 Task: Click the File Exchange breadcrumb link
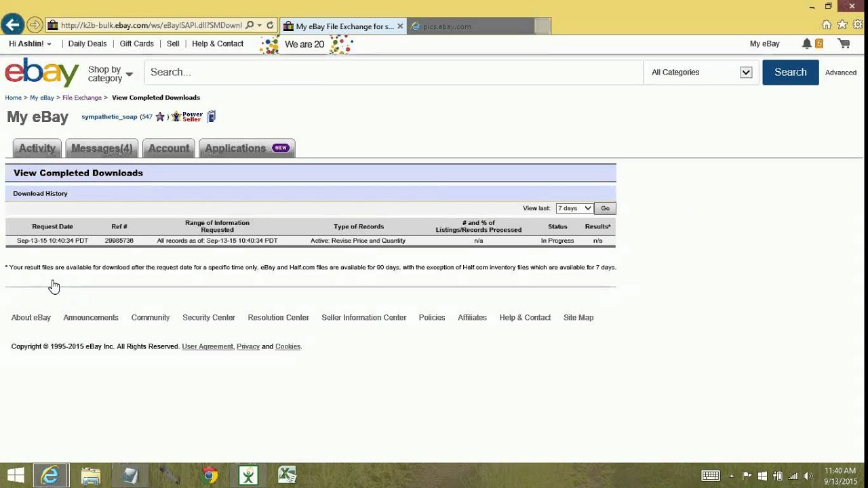coord(82,98)
